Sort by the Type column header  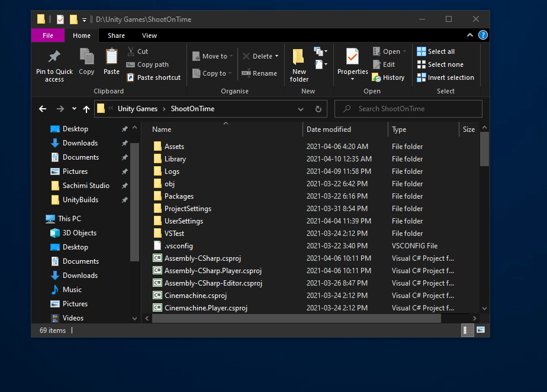pyautogui.click(x=423, y=129)
